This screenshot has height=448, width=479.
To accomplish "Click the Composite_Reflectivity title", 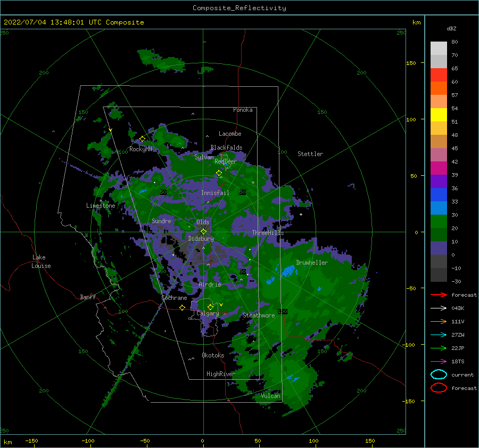I will click(x=239, y=8).
